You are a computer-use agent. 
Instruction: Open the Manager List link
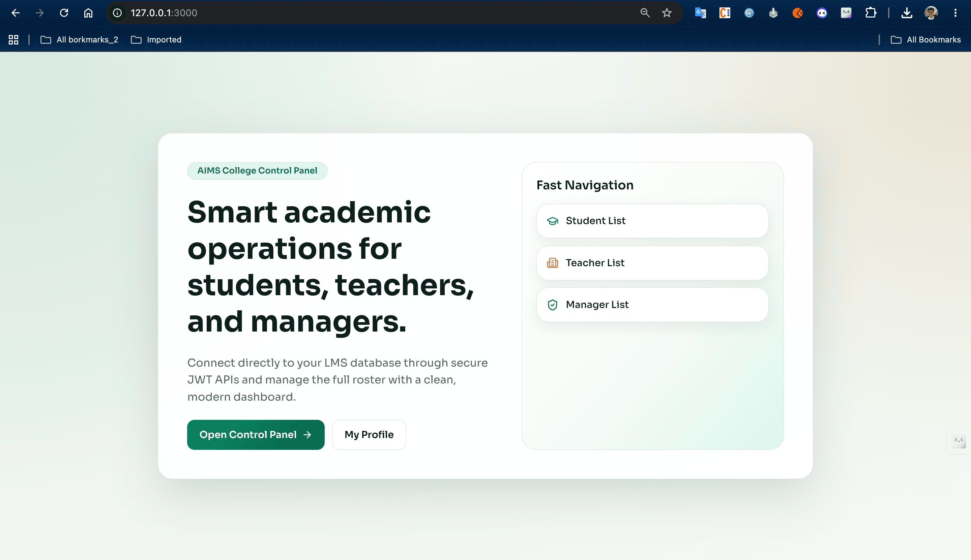652,305
